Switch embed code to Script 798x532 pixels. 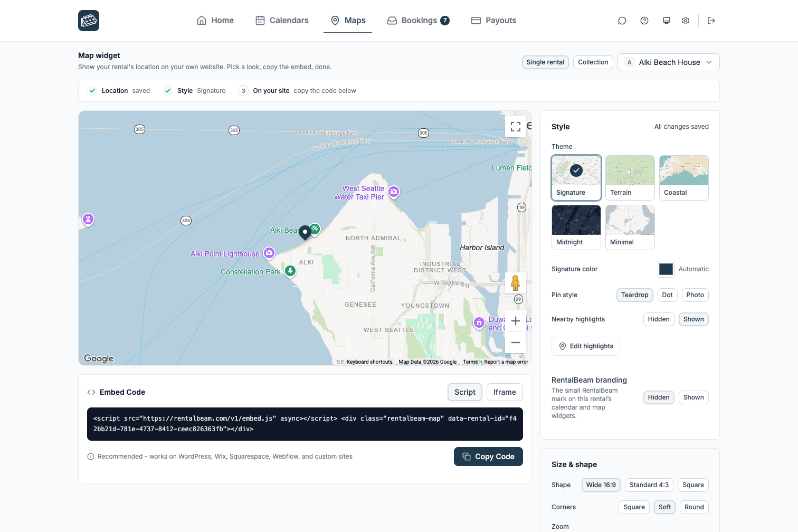click(465, 392)
